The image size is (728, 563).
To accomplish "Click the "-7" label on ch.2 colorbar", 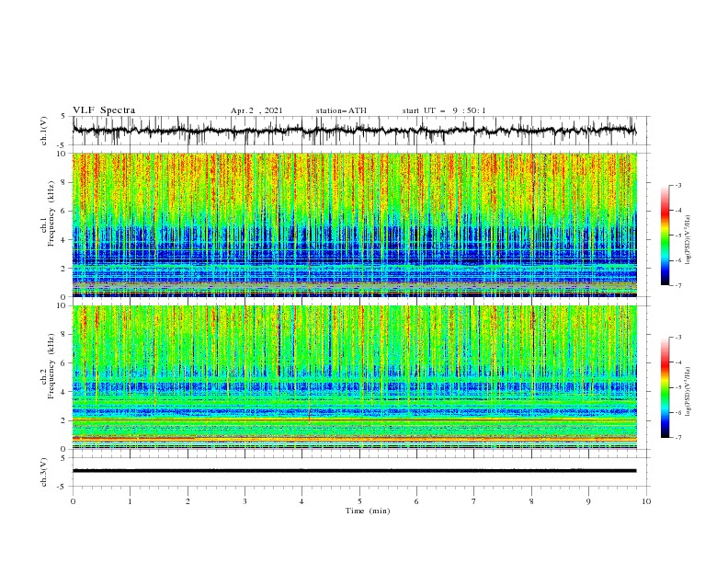I will coord(677,438).
